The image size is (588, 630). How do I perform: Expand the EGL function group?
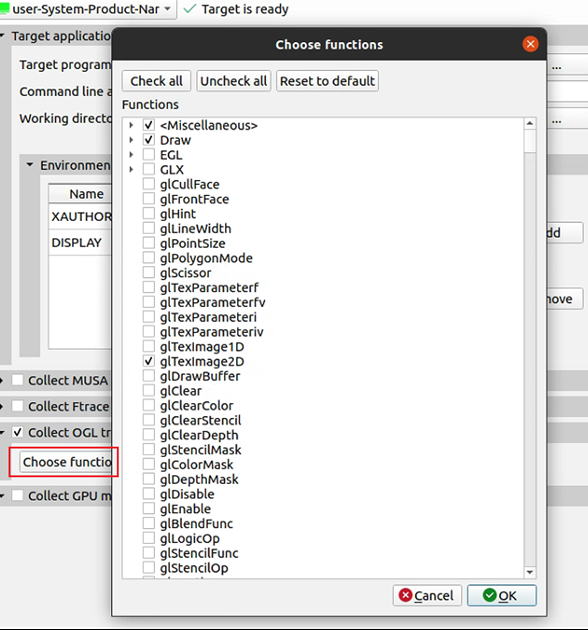point(131,155)
